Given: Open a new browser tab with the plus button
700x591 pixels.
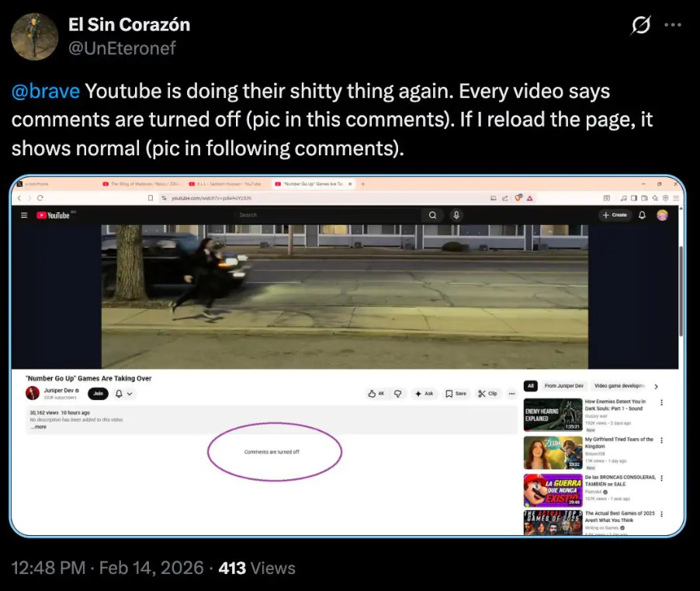Looking at the screenshot, I should click(363, 183).
